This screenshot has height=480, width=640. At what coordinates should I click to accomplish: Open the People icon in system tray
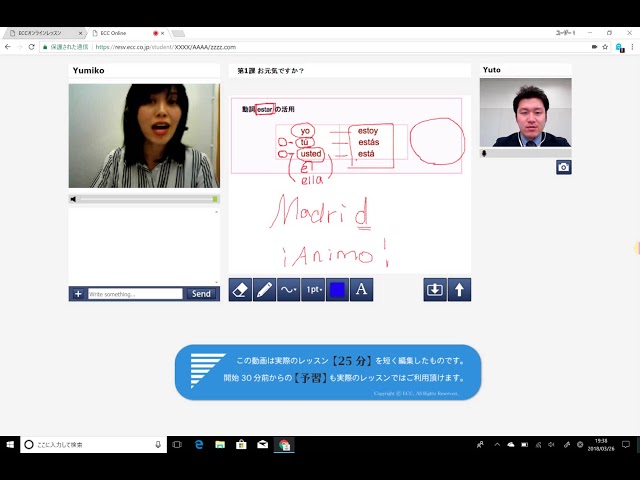480,444
